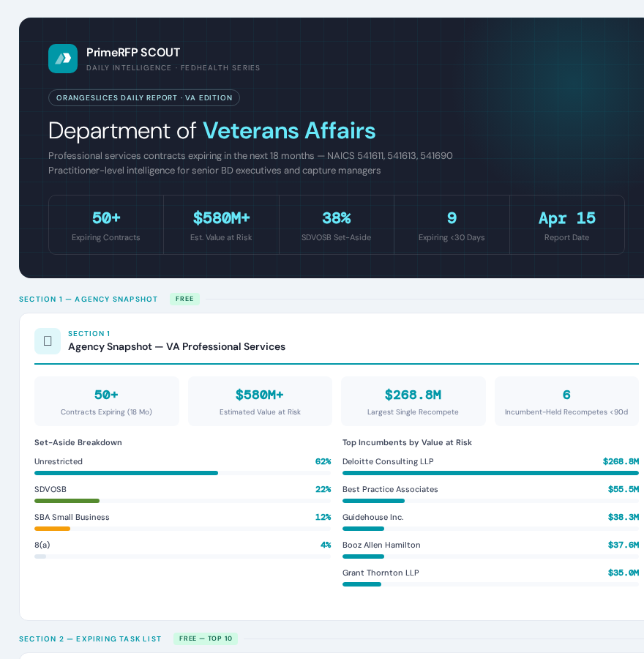The height and width of the screenshot is (659, 644).
Task: Select the 50+ Expiring Contracts header stat
Action: [x=106, y=225]
